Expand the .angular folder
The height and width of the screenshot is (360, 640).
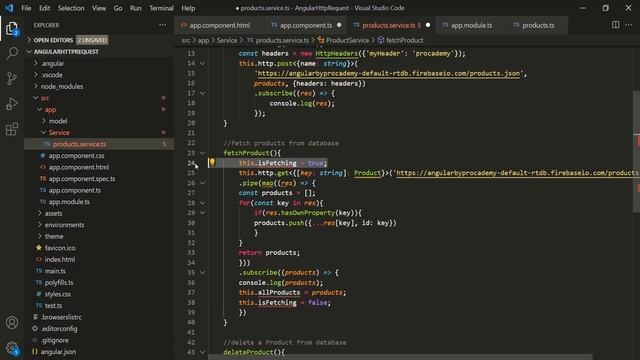pyautogui.click(x=53, y=63)
